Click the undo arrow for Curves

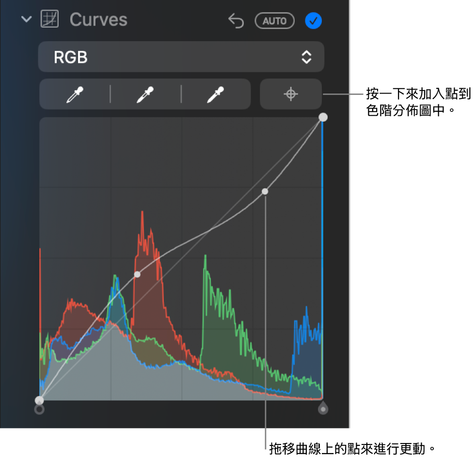236,21
